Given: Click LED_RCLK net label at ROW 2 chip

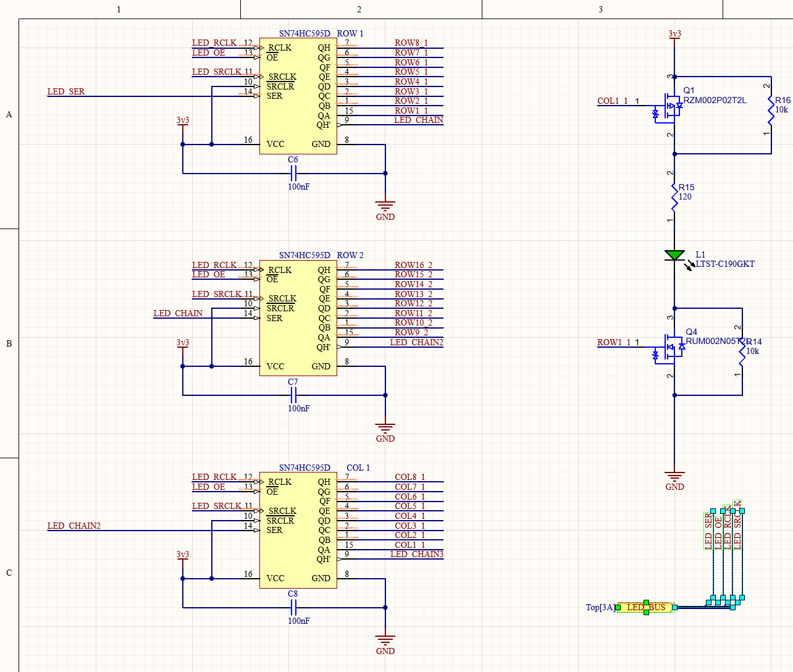Looking at the screenshot, I should 214,265.
